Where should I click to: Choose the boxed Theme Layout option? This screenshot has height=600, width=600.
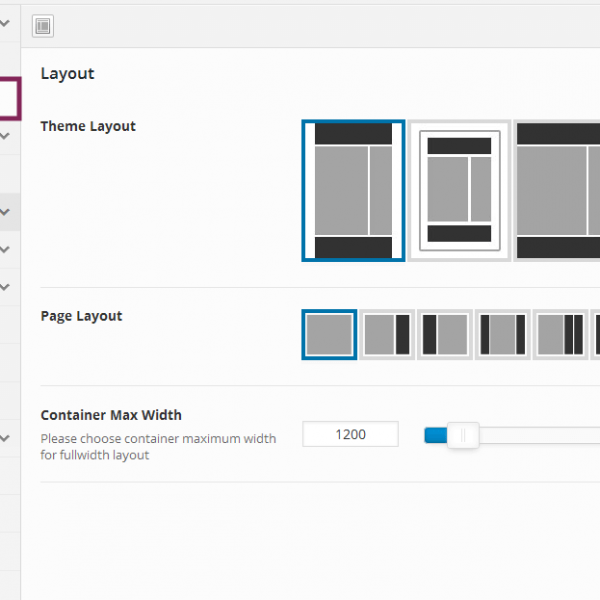coord(459,190)
